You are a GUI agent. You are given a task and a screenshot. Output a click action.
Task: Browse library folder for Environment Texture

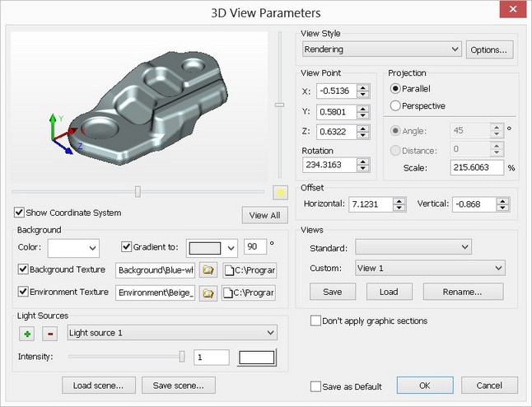coord(208,292)
